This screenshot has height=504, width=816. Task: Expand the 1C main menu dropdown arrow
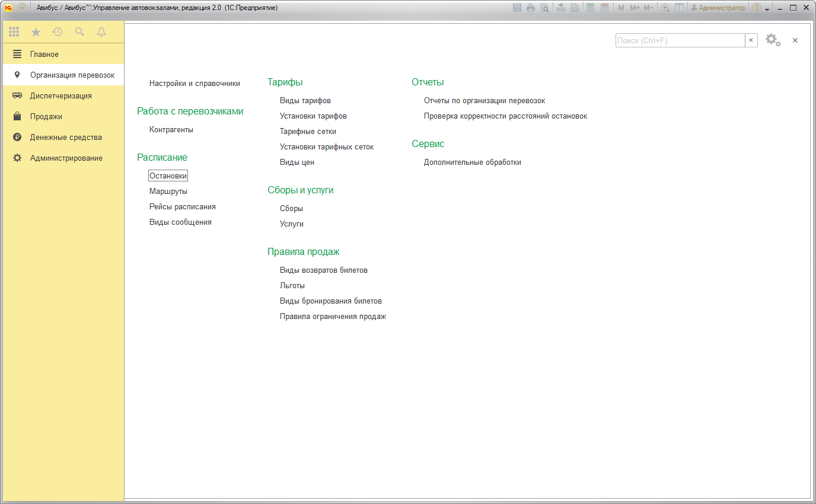pyautogui.click(x=22, y=8)
